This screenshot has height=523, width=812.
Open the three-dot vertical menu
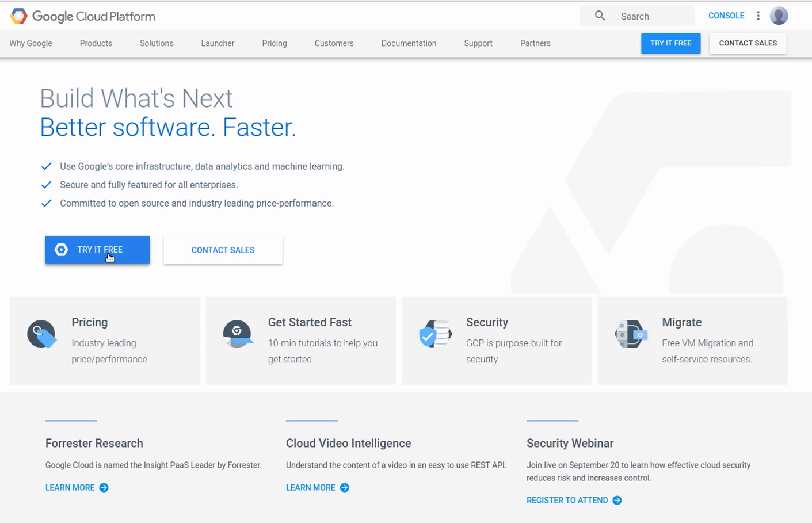758,16
